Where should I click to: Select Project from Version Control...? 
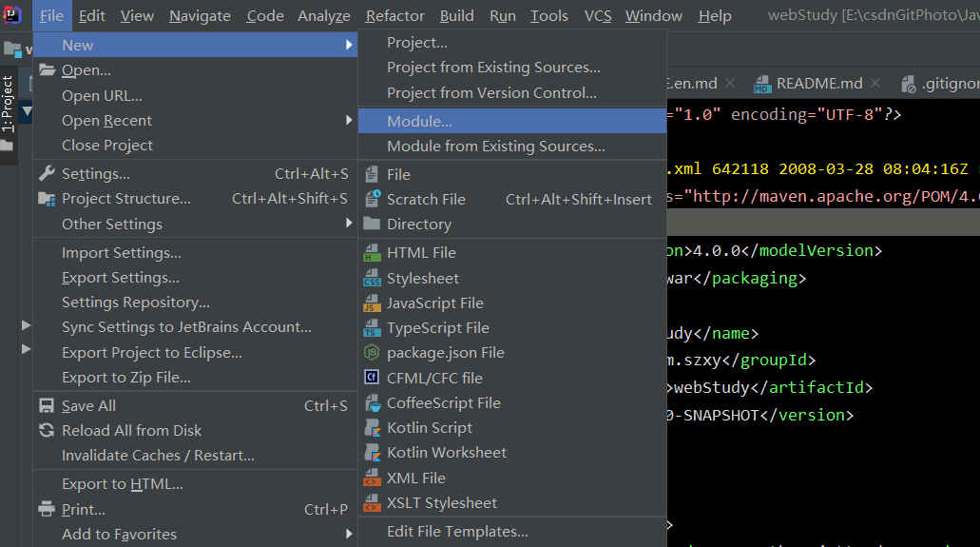pos(512,92)
